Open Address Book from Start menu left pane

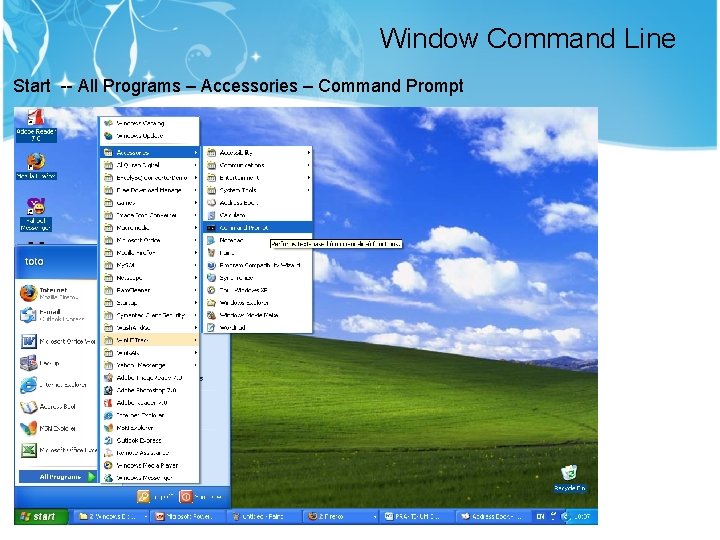tap(56, 407)
